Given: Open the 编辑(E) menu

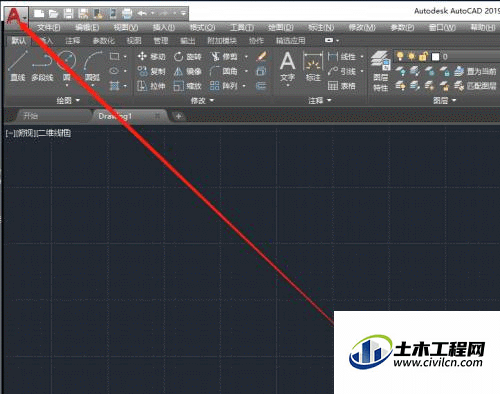Looking at the screenshot, I should [x=87, y=28].
